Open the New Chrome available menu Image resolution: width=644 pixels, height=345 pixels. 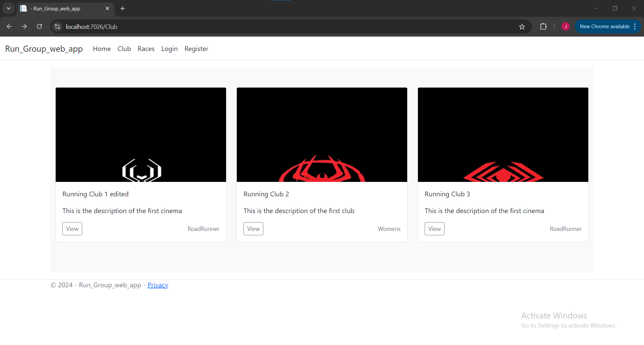[607, 27]
